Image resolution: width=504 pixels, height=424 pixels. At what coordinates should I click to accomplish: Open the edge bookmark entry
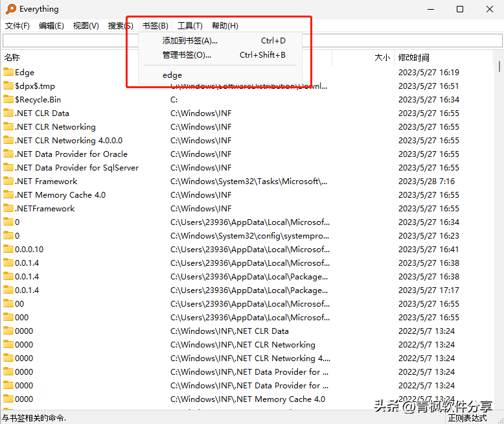(220, 75)
